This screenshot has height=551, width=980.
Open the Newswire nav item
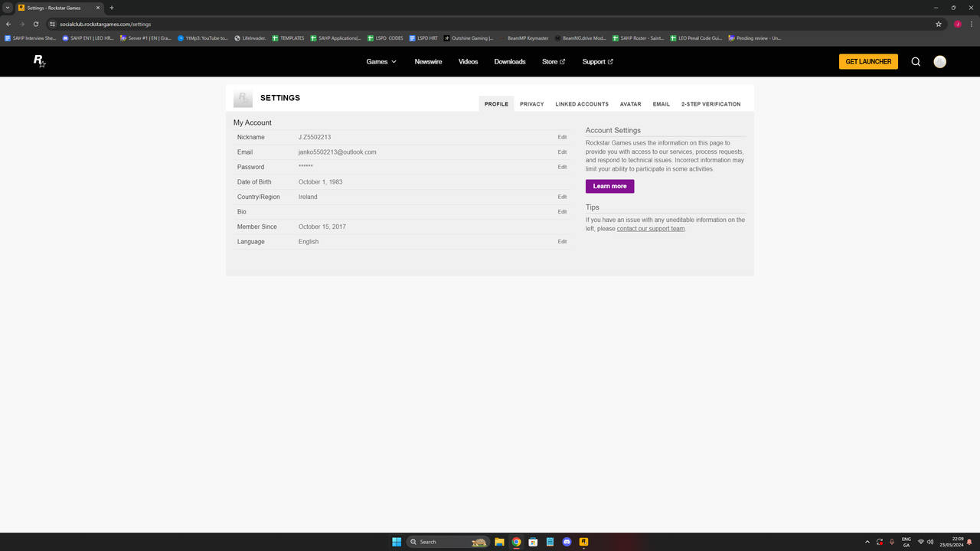[x=428, y=62]
